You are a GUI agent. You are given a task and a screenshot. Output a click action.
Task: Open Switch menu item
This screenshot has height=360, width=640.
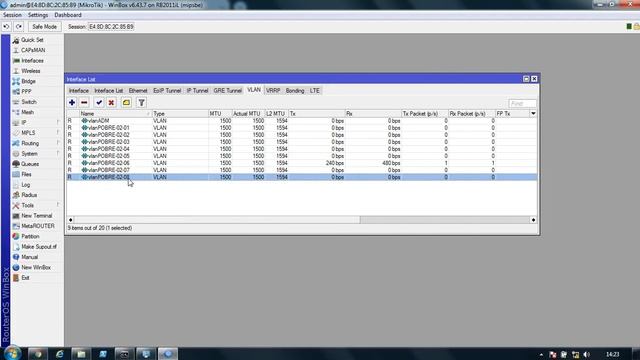(29, 102)
